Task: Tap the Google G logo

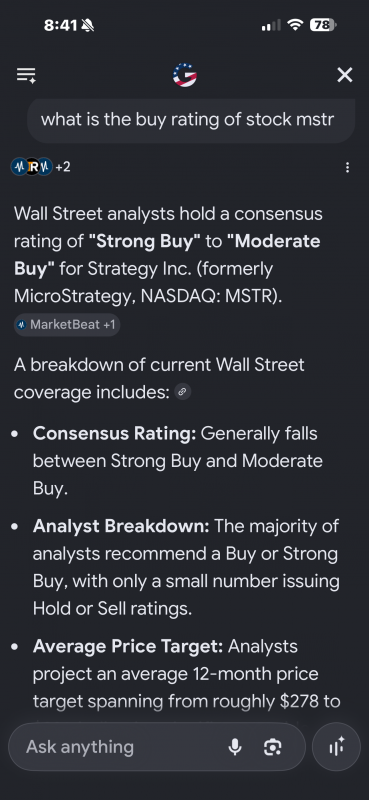Action: tap(185, 75)
